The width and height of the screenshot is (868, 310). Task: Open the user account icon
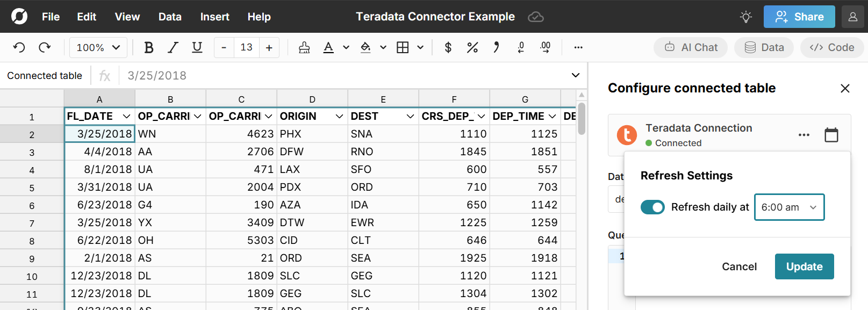[x=853, y=17]
